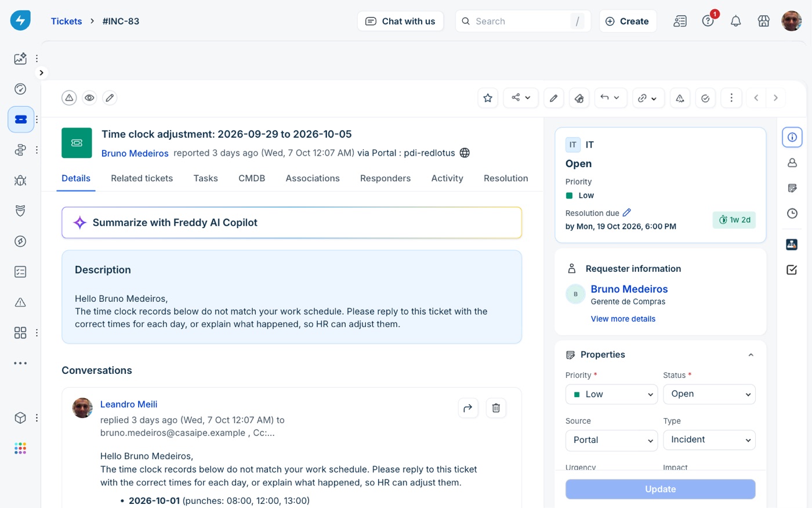Screen dimensions: 812x508
Task: Open the compass icon in left sidebar
Action: (x=20, y=242)
